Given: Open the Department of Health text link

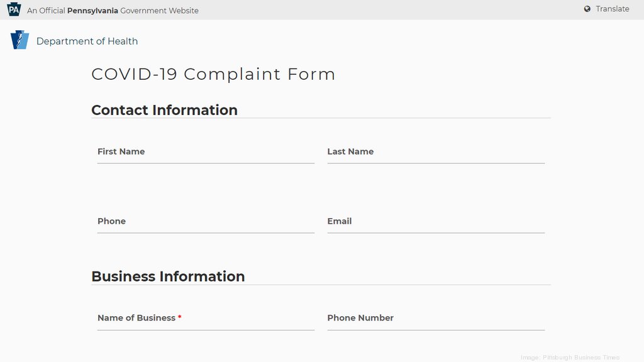Looking at the screenshot, I should pos(87,41).
